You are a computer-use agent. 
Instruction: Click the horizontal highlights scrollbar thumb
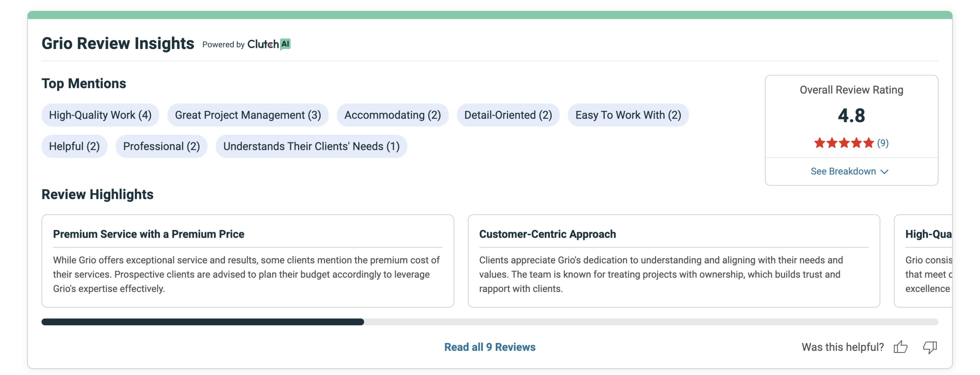[203, 322]
